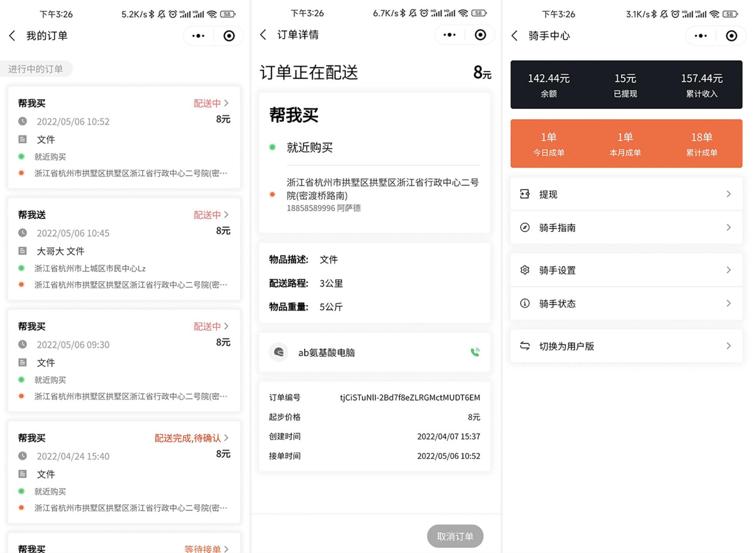Tap the capsule close icon on 订单详情

pyautogui.click(x=480, y=34)
